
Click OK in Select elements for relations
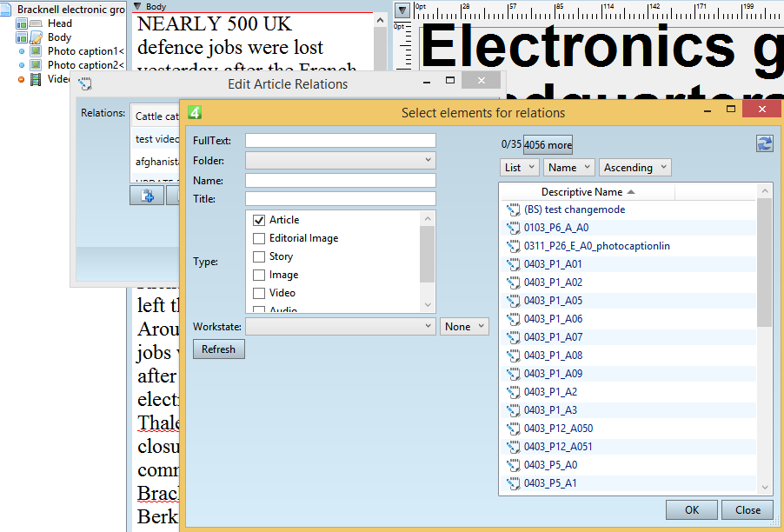[692, 510]
